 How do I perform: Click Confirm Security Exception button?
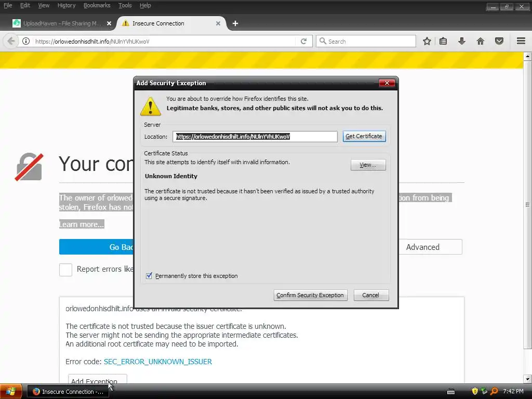point(310,295)
